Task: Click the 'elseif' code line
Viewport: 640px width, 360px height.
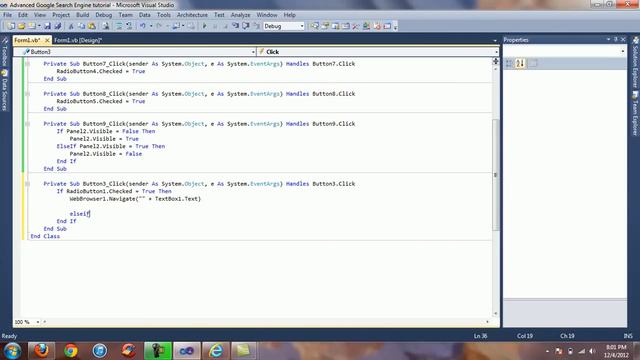Action: [x=80, y=213]
